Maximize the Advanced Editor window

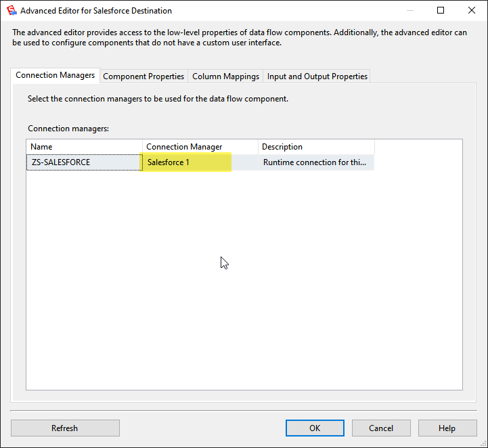441,10
